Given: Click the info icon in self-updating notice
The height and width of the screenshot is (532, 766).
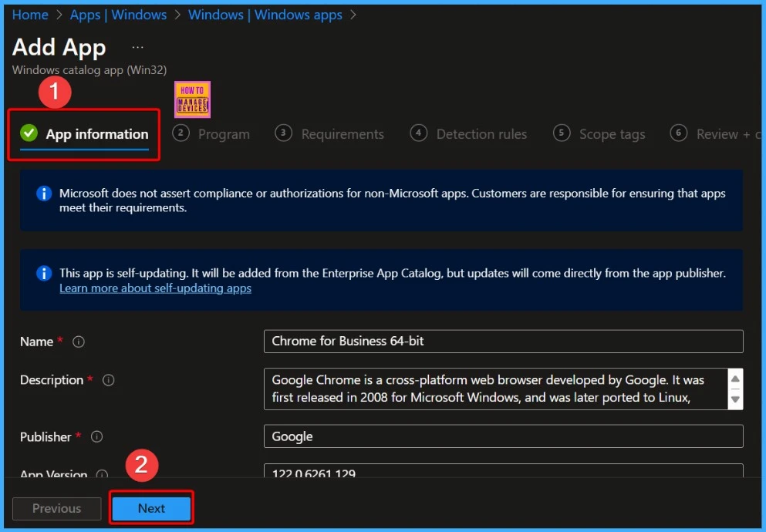Looking at the screenshot, I should [x=44, y=273].
